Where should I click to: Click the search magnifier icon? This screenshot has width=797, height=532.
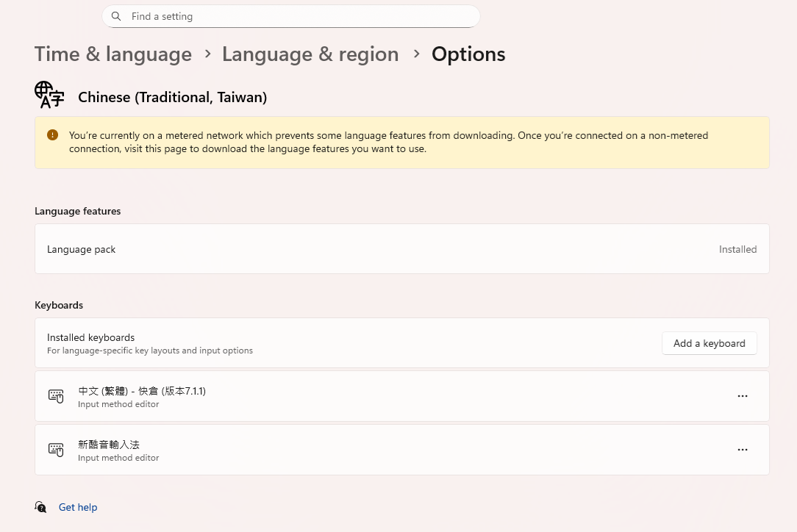[116, 16]
